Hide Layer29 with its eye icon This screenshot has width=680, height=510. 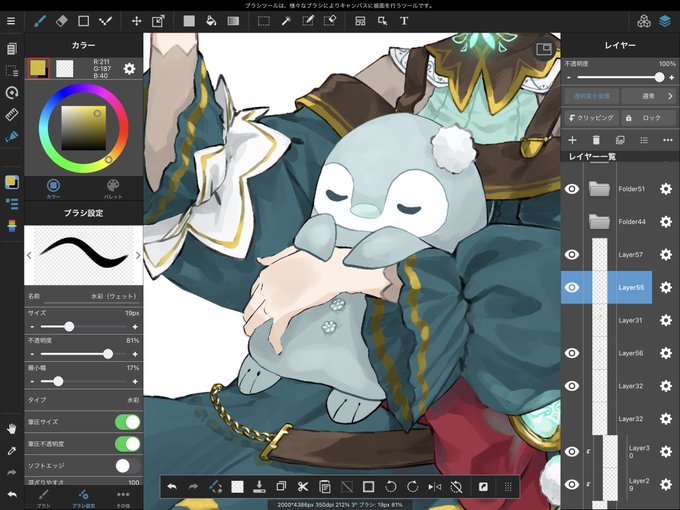572,484
